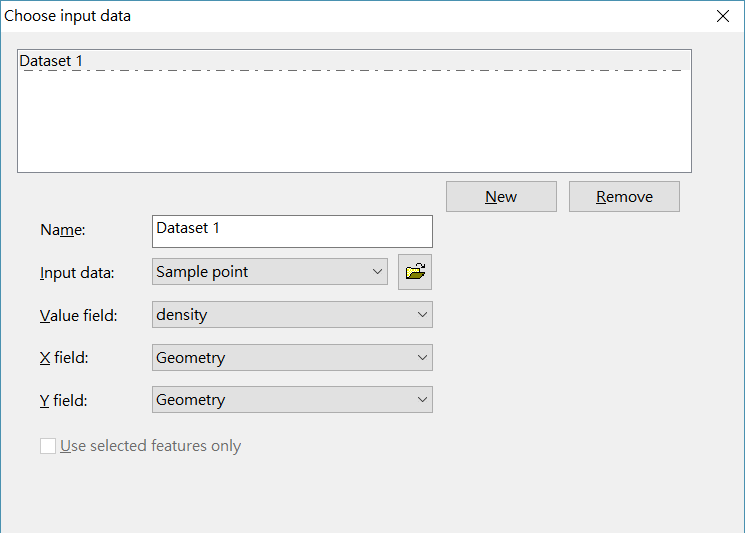Screen dimensions: 745x533
Task: Click the Use selected features only label
Action: (x=151, y=446)
